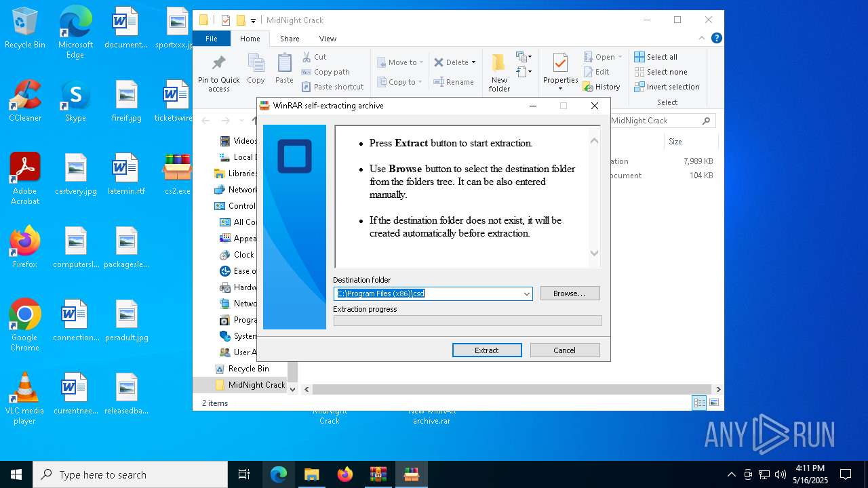Open Firefox desktop icon
The height and width of the screenshot is (488, 868).
[x=25, y=247]
